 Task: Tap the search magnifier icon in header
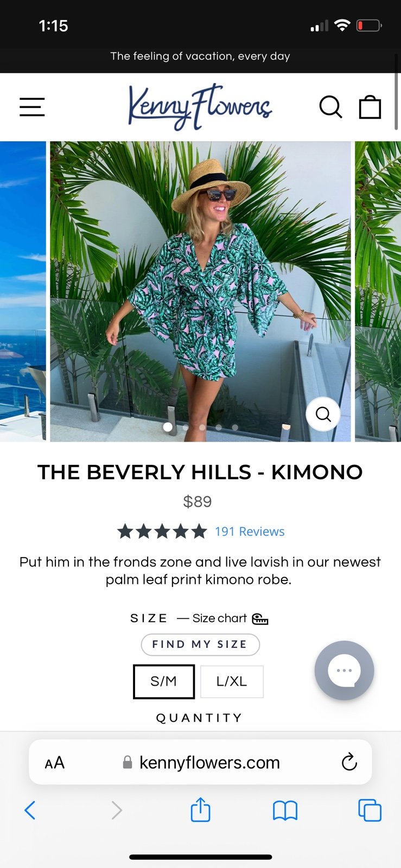coord(330,107)
